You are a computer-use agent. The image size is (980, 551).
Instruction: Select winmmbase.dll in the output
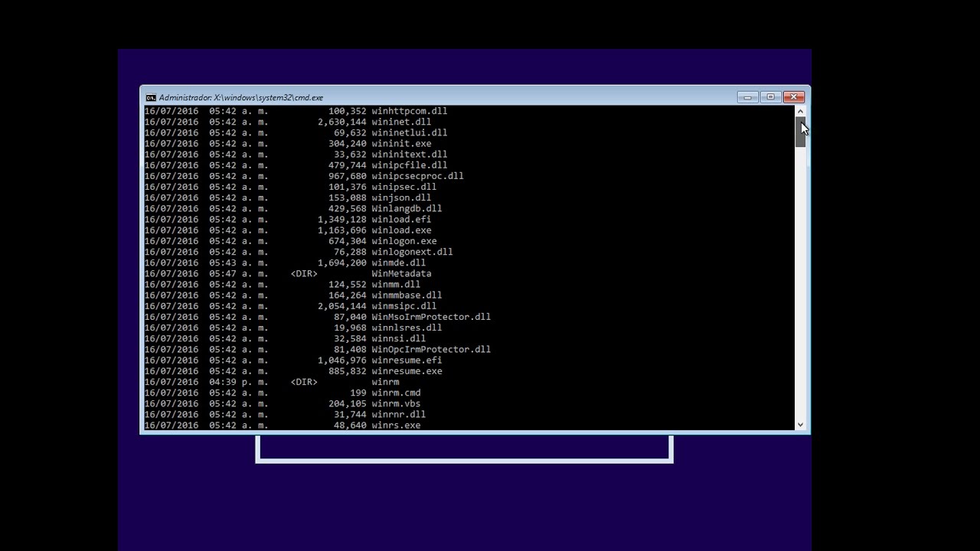click(x=407, y=295)
